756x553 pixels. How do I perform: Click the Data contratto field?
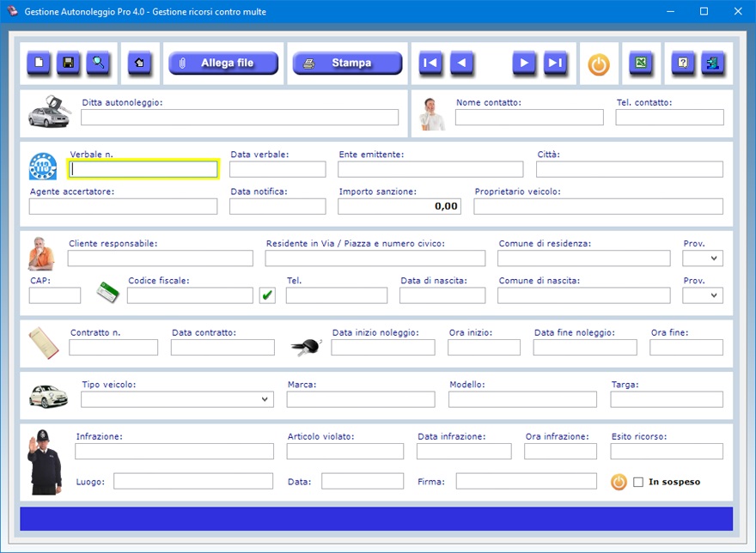click(x=223, y=347)
